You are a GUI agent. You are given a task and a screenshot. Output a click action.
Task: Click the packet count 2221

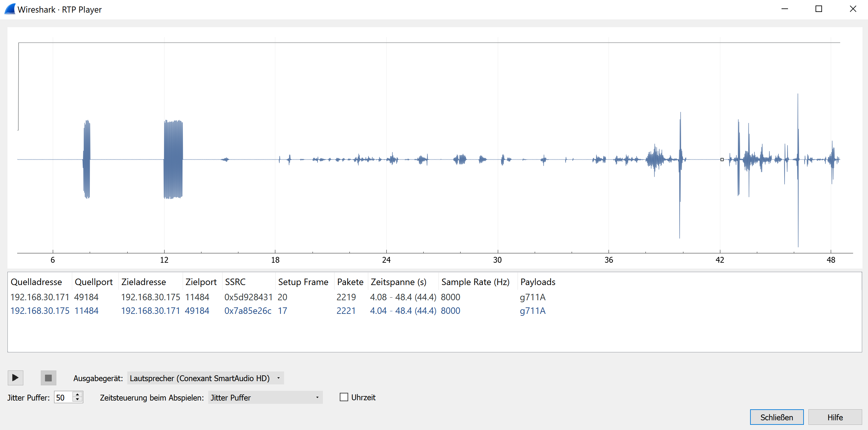(x=346, y=311)
